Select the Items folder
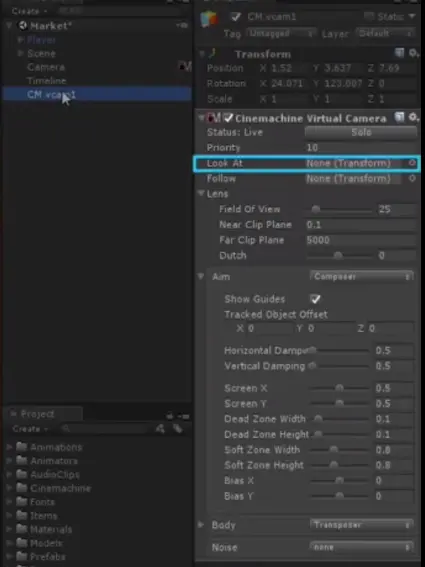Image resolution: width=425 pixels, height=567 pixels. (x=44, y=516)
